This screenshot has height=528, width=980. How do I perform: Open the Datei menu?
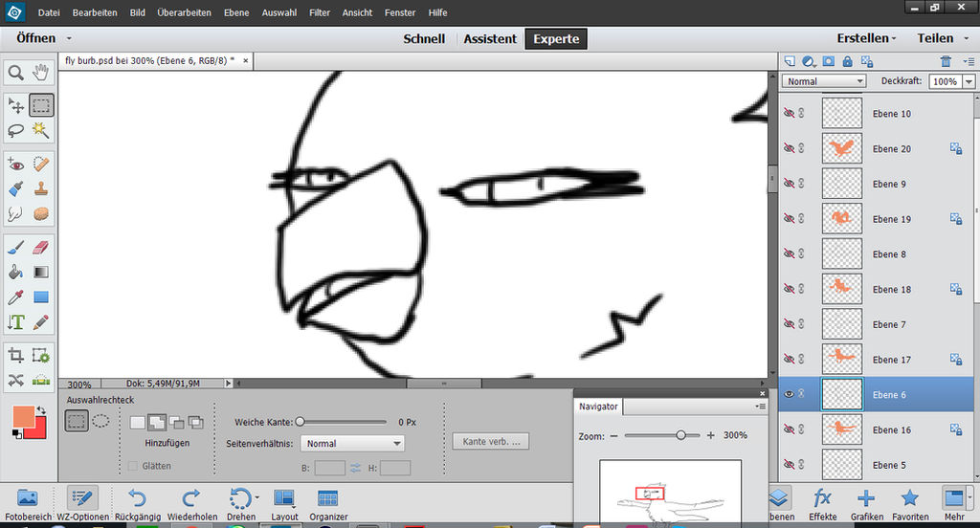pyautogui.click(x=49, y=12)
